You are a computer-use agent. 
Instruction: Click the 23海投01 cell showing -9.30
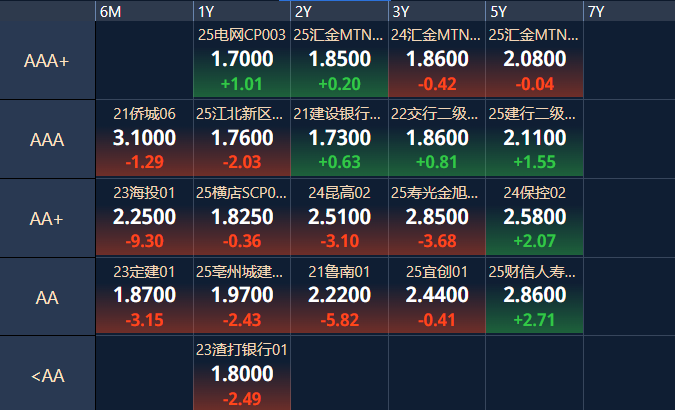[x=144, y=217]
